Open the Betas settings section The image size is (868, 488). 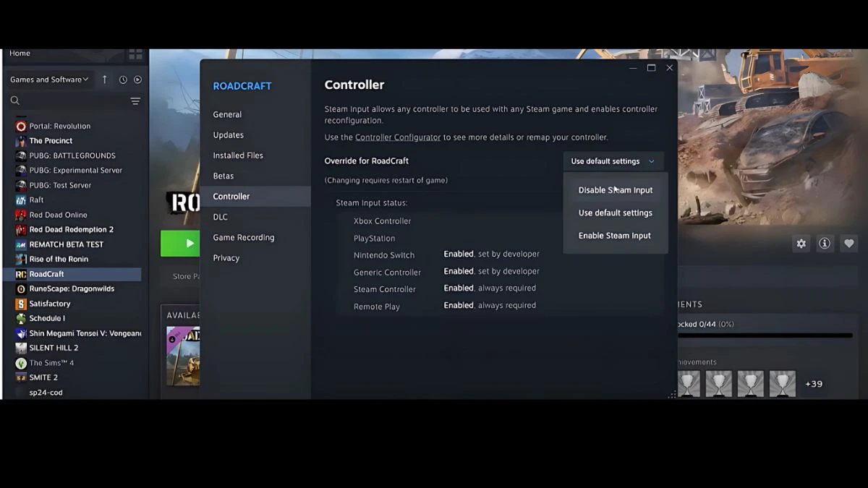223,175
